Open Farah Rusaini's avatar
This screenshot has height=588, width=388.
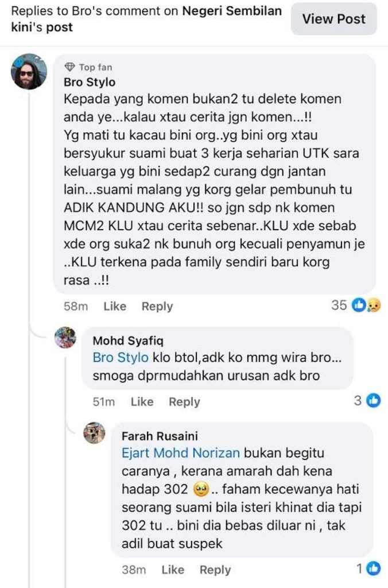pos(94,433)
